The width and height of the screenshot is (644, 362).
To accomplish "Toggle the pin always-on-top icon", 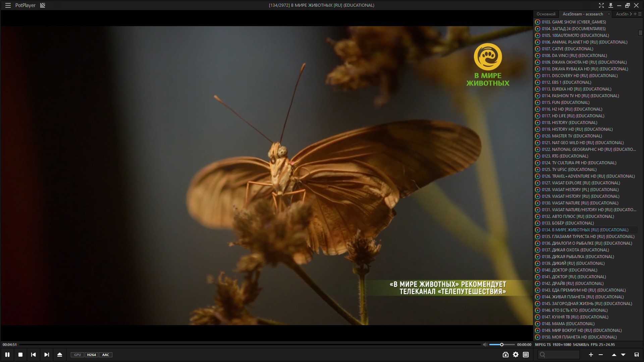I will pyautogui.click(x=610, y=5).
